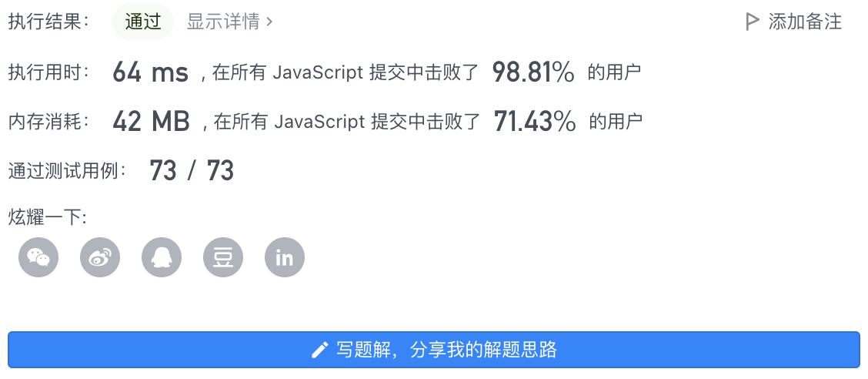
Task: Click 写题解，分享我的解题思路 button text
Action: (x=446, y=350)
